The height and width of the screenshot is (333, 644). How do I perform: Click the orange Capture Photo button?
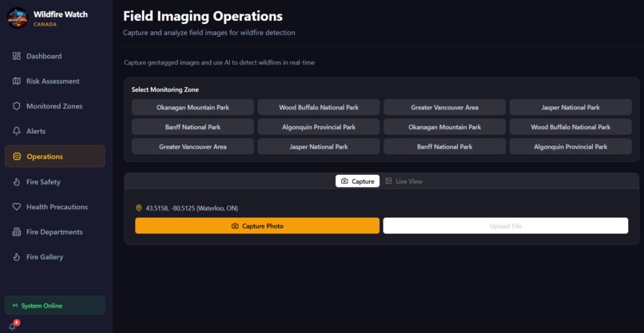[x=257, y=226]
